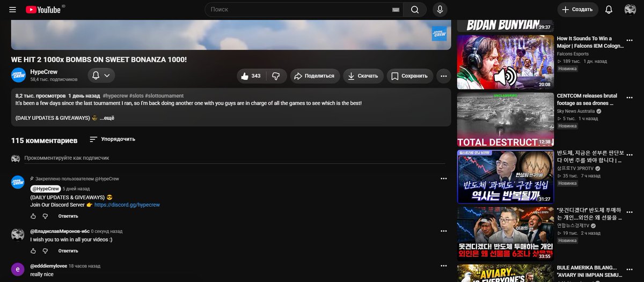The image size is (644, 282).
Task: Reply to 'I wish you to win' comment
Action: pos(68,250)
